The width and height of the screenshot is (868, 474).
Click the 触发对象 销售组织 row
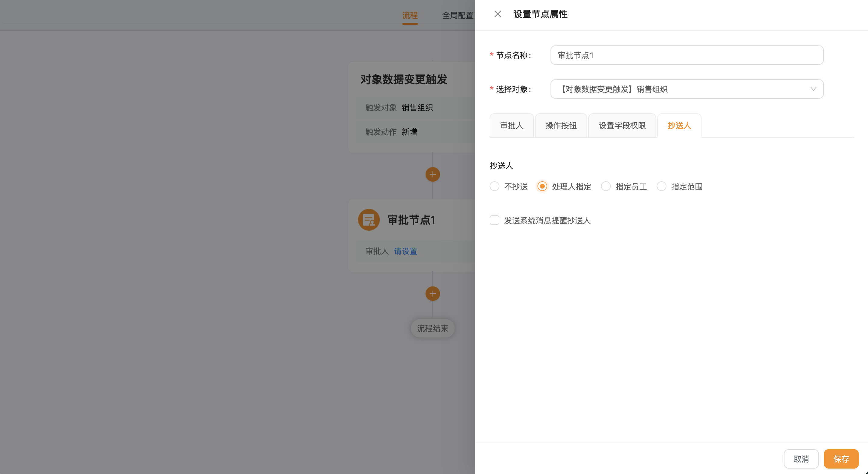pos(415,108)
